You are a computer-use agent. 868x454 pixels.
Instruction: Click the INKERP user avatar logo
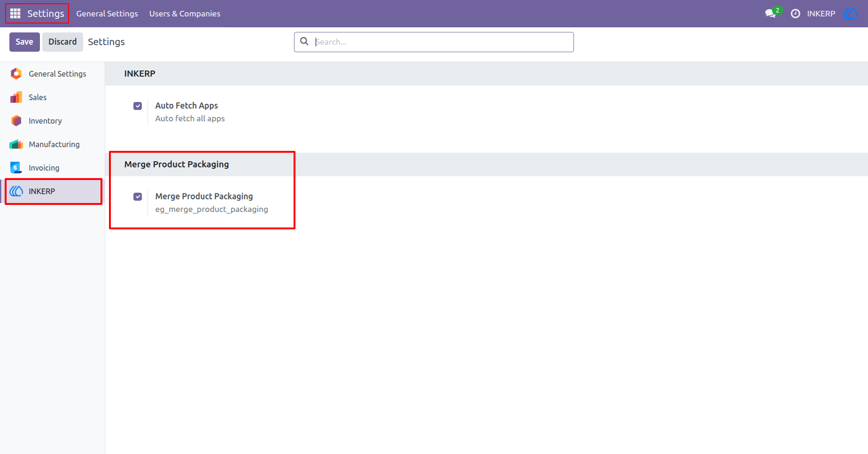coord(851,14)
